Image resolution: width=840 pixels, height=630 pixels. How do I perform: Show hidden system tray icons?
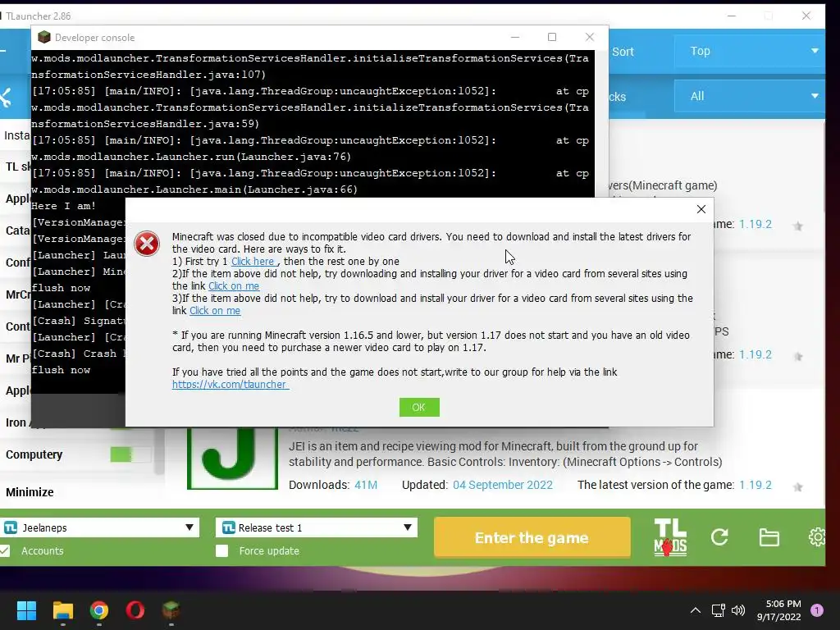click(696, 610)
